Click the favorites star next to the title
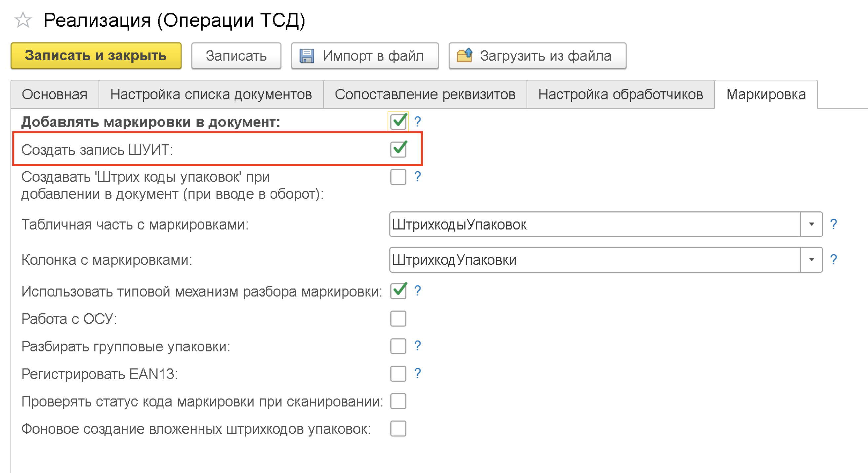The image size is (868, 473). coord(23,20)
